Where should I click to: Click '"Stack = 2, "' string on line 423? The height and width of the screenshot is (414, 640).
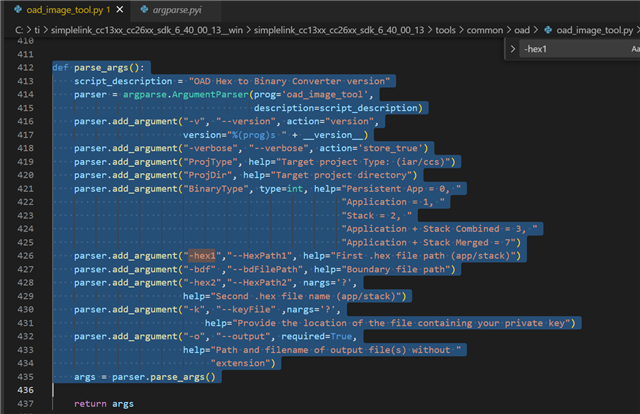(377, 216)
